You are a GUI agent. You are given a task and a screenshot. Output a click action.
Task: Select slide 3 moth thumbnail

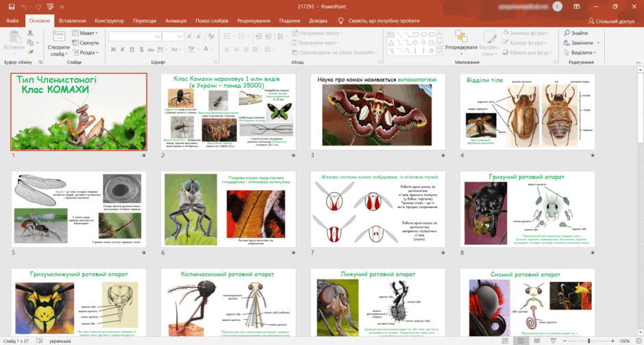(x=378, y=112)
